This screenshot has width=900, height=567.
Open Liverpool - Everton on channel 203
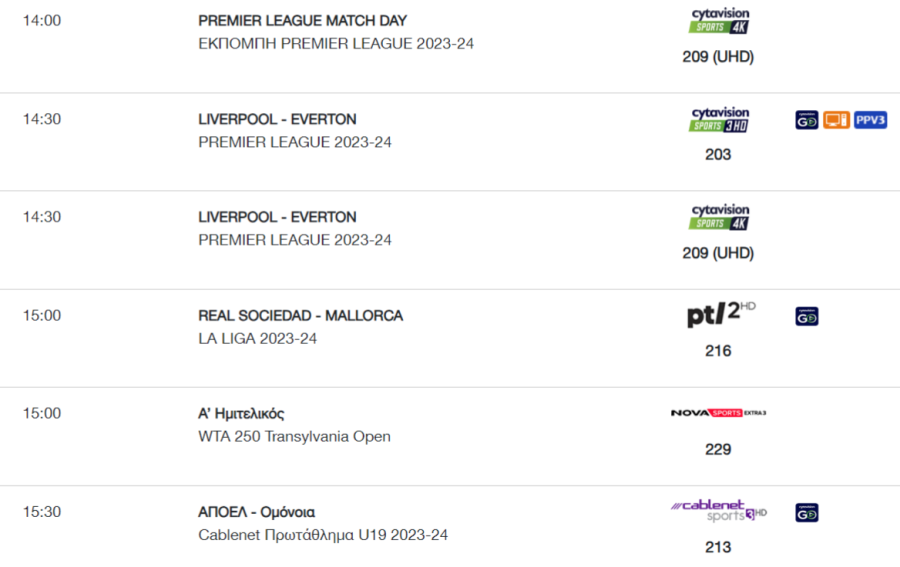pos(277,119)
